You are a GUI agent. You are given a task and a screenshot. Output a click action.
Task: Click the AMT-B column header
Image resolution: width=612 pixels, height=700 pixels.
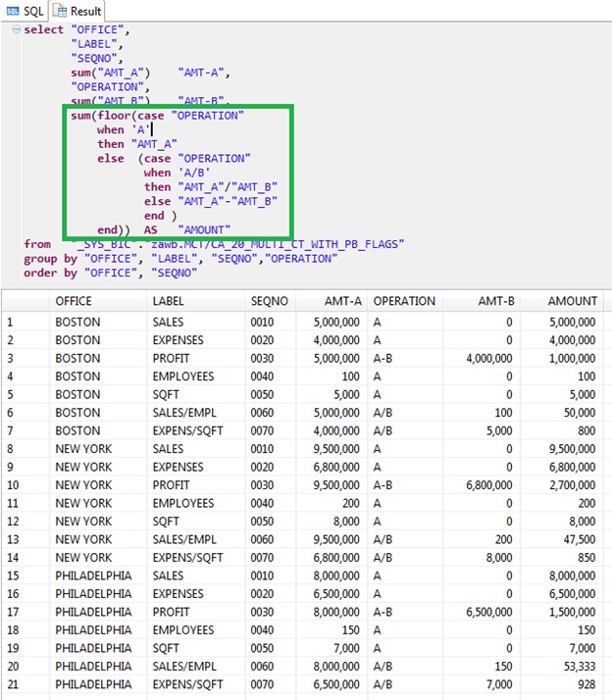496,301
